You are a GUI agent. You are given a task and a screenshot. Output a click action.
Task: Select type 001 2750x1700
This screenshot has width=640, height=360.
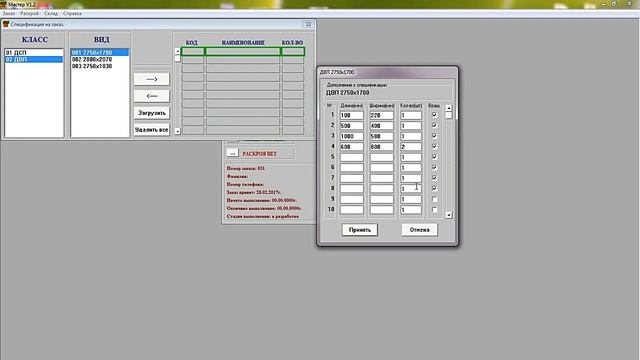click(100, 53)
